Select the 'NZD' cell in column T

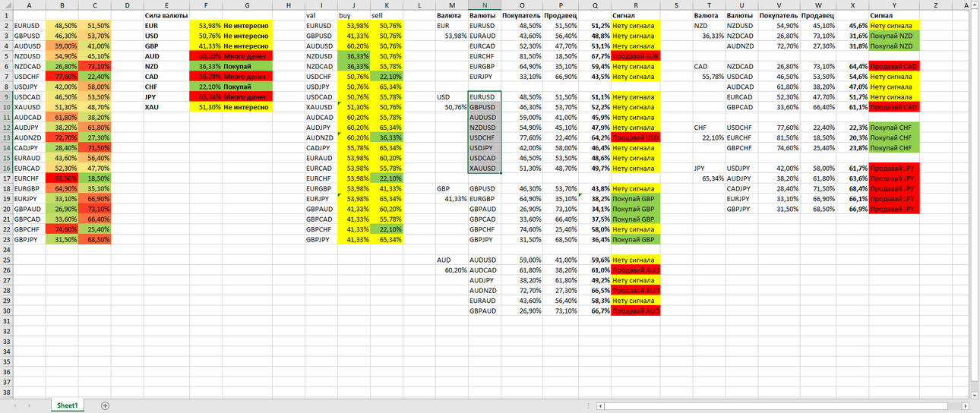(x=709, y=25)
